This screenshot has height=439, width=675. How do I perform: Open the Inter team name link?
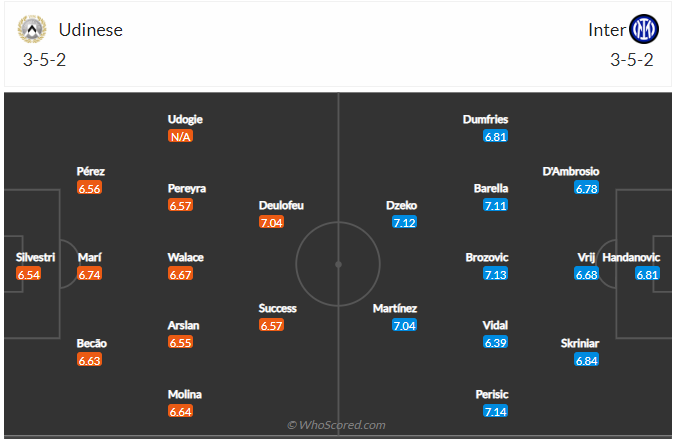click(x=607, y=30)
